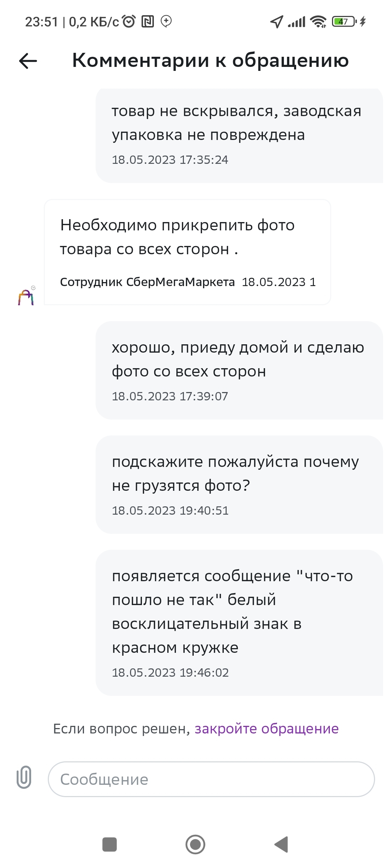Tap the cellular signal strength icon
Viewport: 391px width, 868px height.
[297, 22]
